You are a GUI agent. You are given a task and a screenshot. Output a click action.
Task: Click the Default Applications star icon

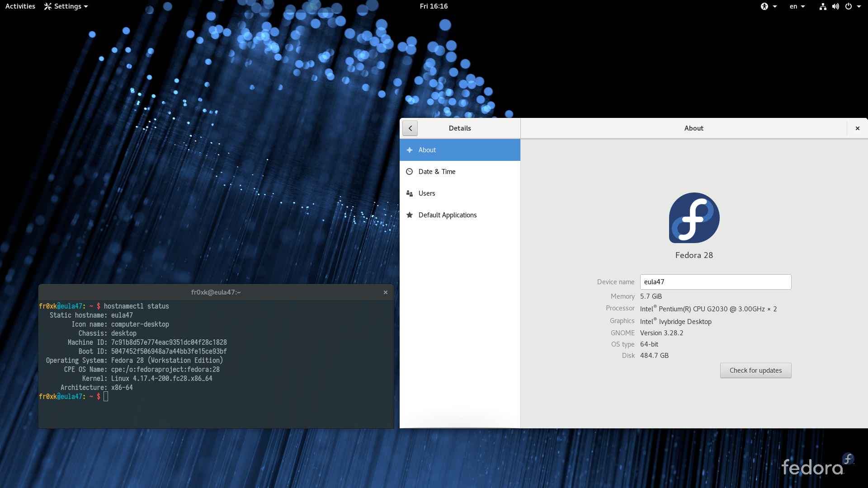pyautogui.click(x=410, y=215)
